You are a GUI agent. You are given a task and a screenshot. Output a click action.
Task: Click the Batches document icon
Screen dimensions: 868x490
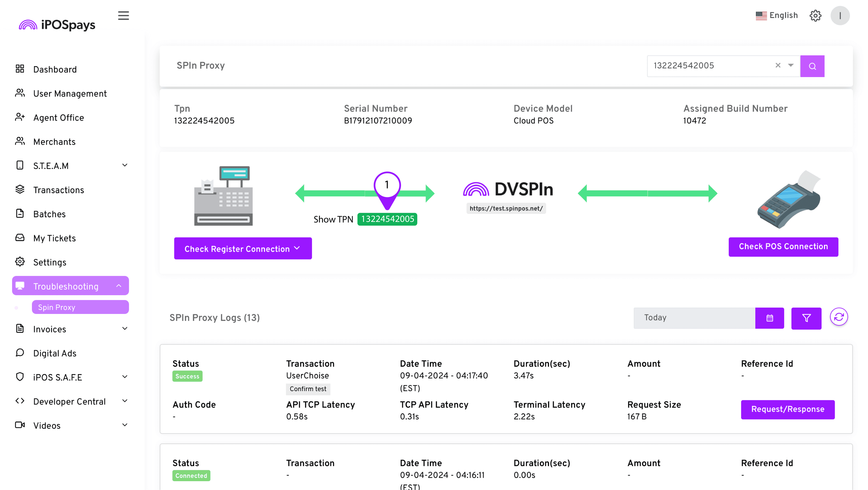pyautogui.click(x=20, y=214)
